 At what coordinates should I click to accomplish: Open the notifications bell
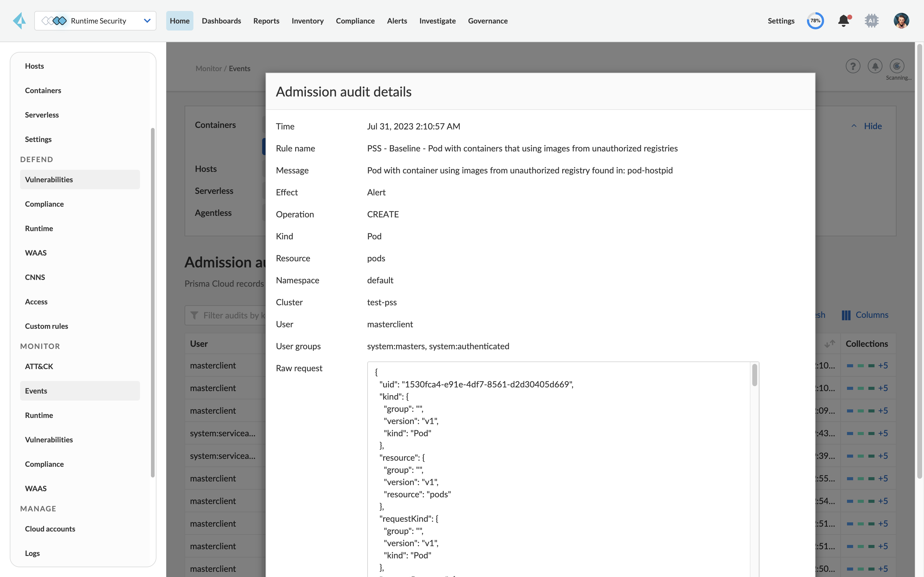pyautogui.click(x=843, y=21)
